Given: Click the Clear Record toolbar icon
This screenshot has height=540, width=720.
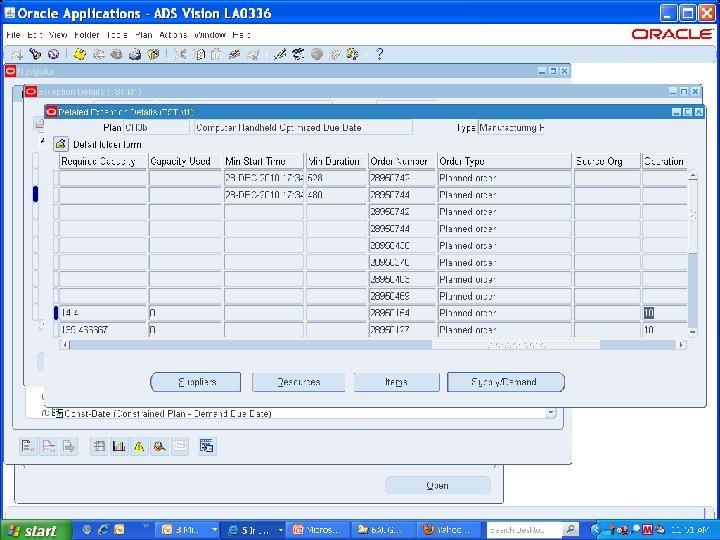Looking at the screenshot, I should tap(235, 55).
